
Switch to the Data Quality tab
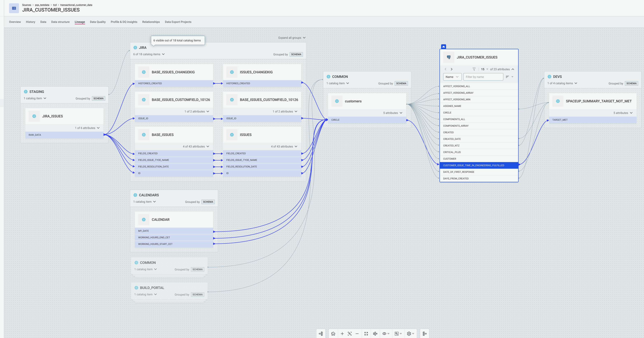click(x=98, y=22)
